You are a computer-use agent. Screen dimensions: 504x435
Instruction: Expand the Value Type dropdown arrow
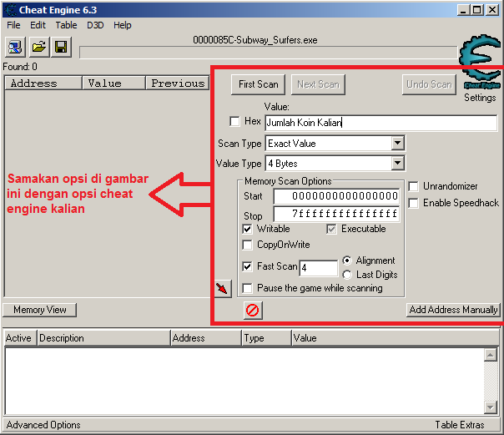click(397, 164)
